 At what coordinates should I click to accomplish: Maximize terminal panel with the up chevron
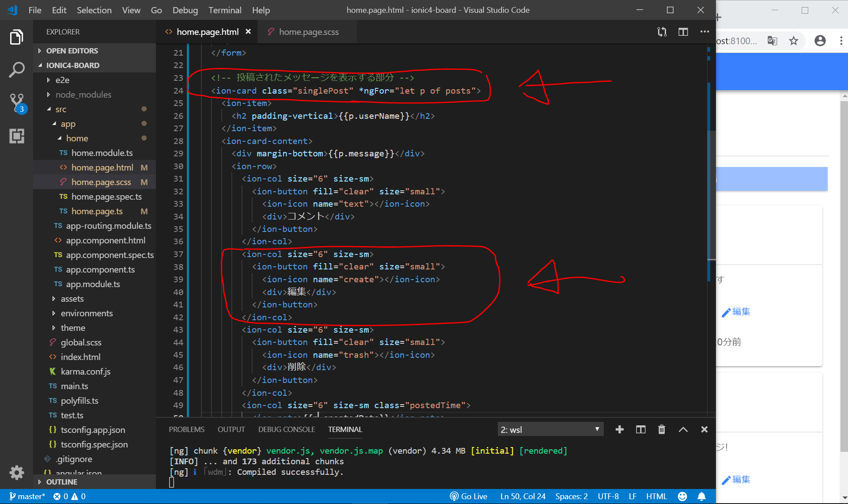(x=683, y=429)
